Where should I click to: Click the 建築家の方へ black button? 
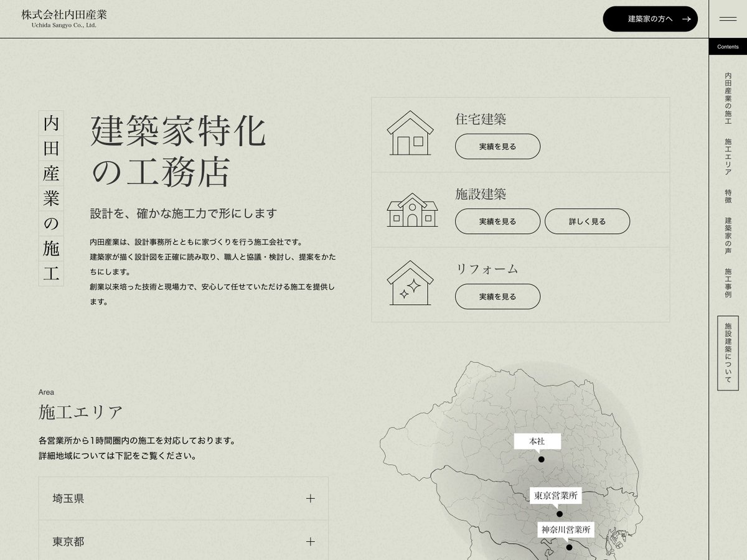(x=650, y=19)
